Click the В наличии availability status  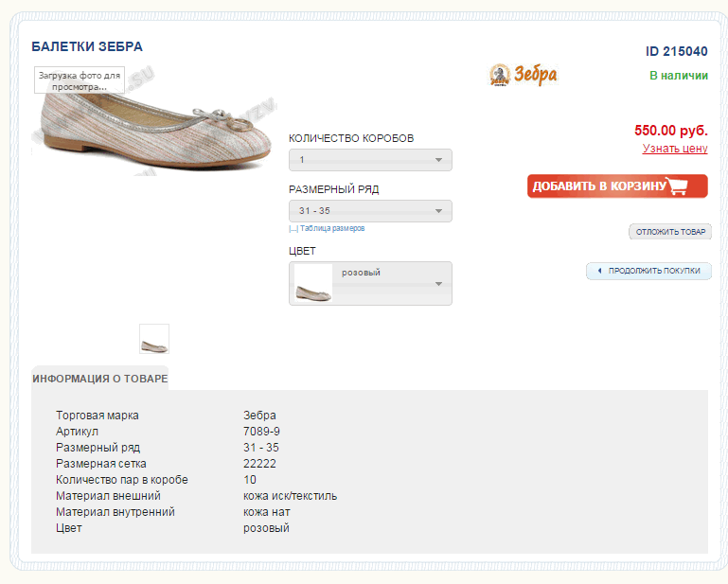click(x=678, y=76)
